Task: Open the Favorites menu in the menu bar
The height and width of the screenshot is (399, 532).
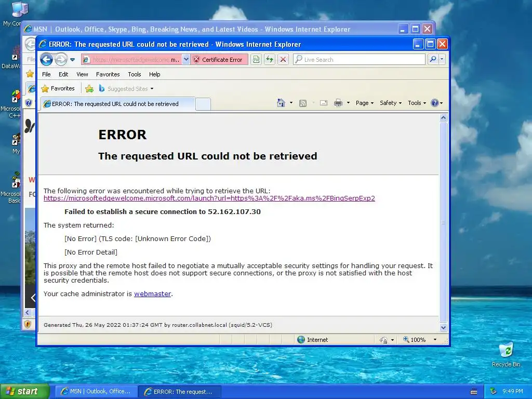Action: (108, 74)
